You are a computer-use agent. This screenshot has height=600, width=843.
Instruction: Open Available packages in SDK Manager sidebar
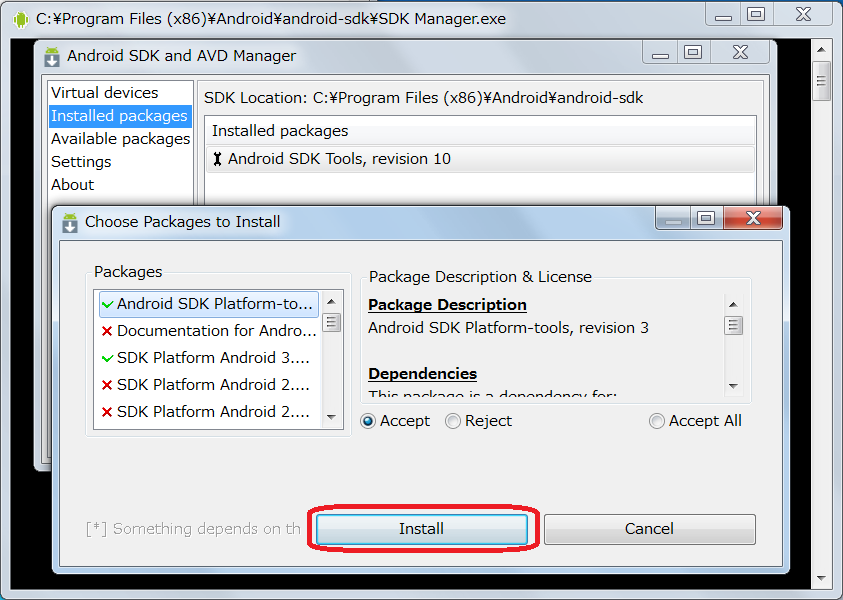tap(120, 139)
